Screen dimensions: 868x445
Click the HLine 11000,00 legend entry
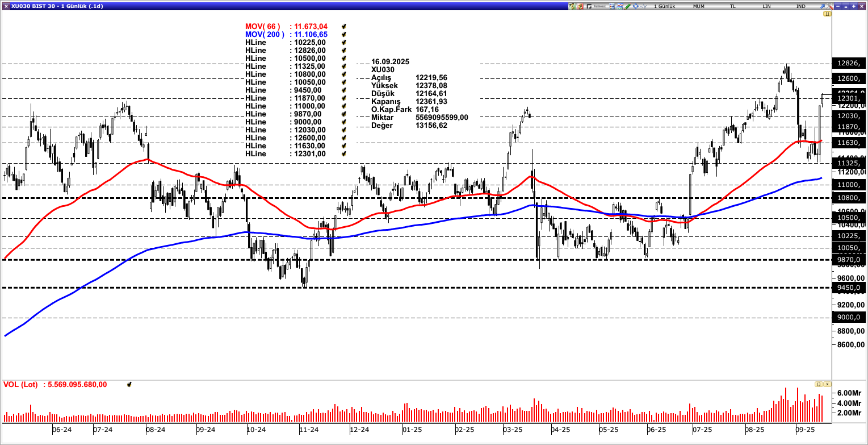point(286,106)
